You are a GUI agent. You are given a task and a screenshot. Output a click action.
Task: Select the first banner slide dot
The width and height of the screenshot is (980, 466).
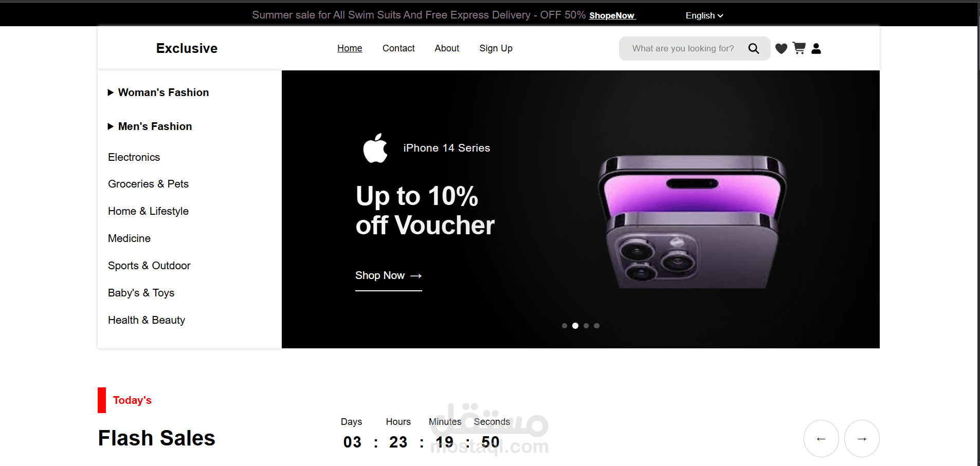point(565,326)
